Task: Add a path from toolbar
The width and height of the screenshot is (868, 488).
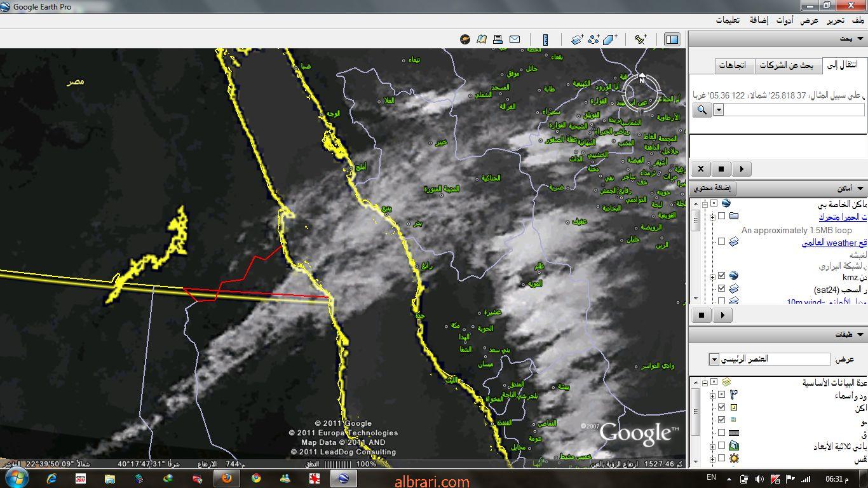Action: pos(594,39)
